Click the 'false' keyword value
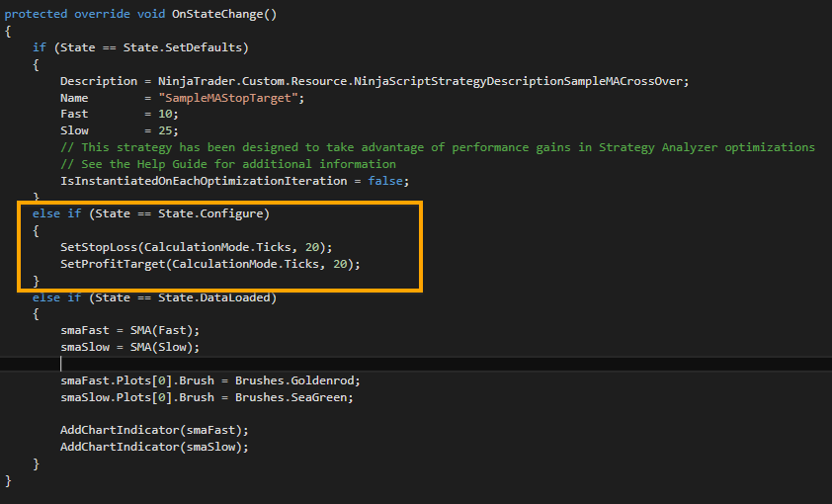832x504 pixels. (x=385, y=181)
